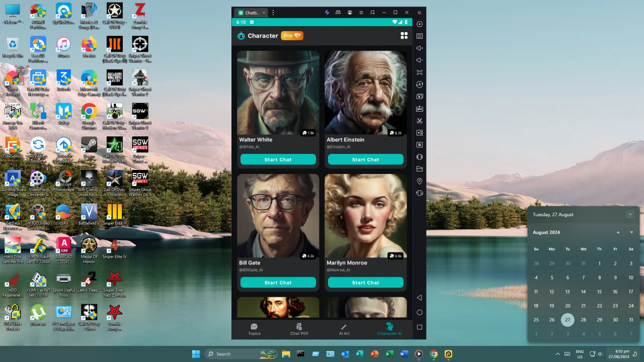Click Android recent apps square button
Viewport: 644px width, 362px height.
420,327
